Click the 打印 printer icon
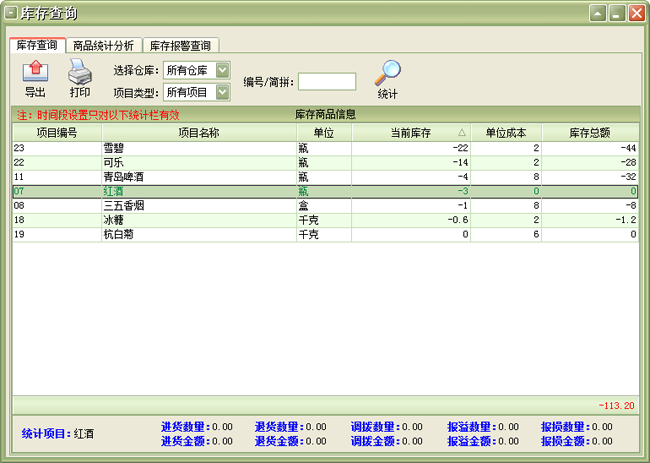650x463 pixels. coord(79,71)
